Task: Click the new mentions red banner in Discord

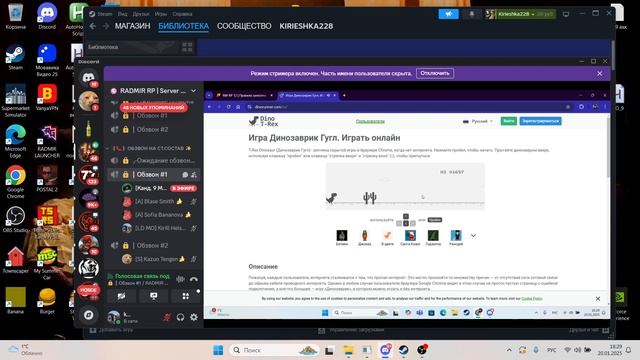Action: coord(154,107)
